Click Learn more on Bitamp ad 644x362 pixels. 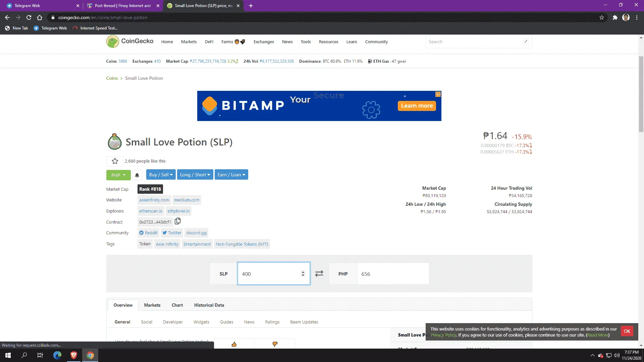click(x=417, y=106)
